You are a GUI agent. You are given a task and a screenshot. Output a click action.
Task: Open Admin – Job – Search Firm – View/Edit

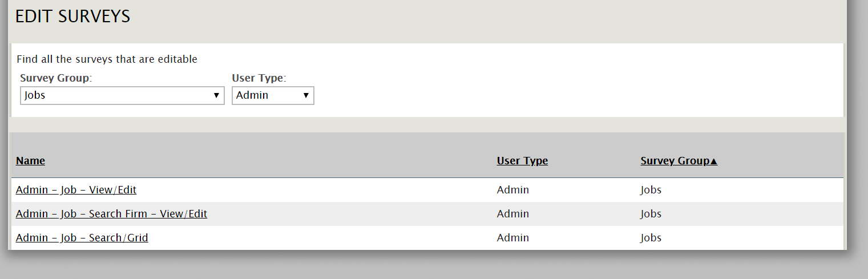coord(111,214)
